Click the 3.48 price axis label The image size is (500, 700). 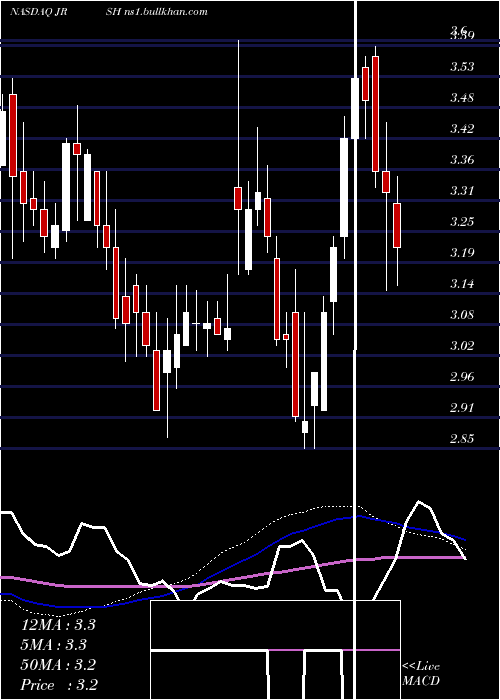coord(462,98)
